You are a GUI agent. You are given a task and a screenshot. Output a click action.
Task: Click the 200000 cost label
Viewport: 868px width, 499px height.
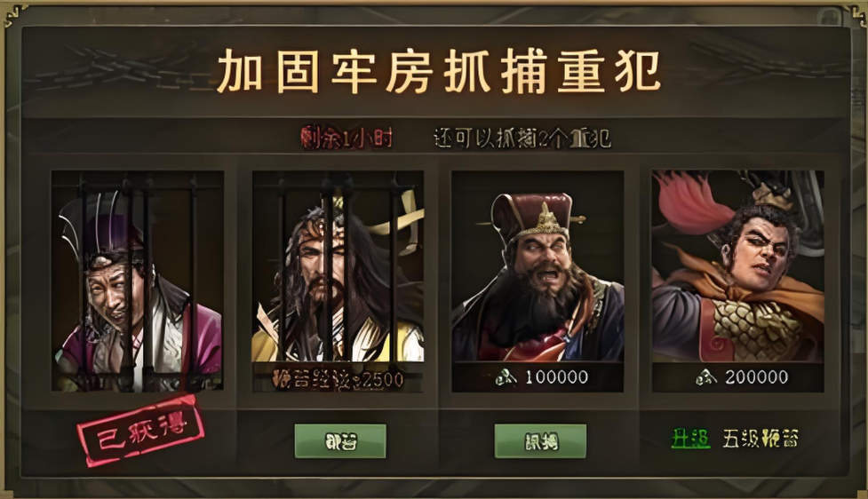click(757, 378)
